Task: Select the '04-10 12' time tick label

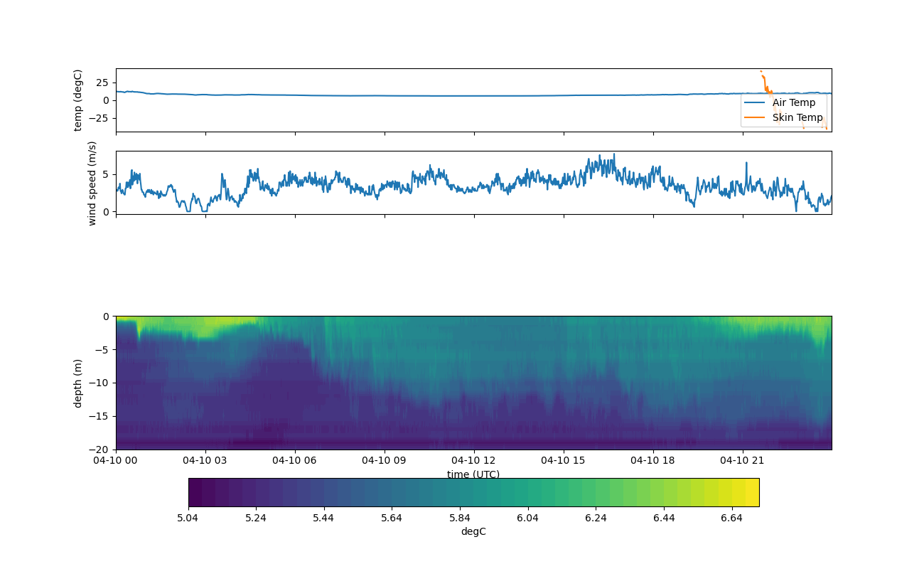Action: point(473,460)
